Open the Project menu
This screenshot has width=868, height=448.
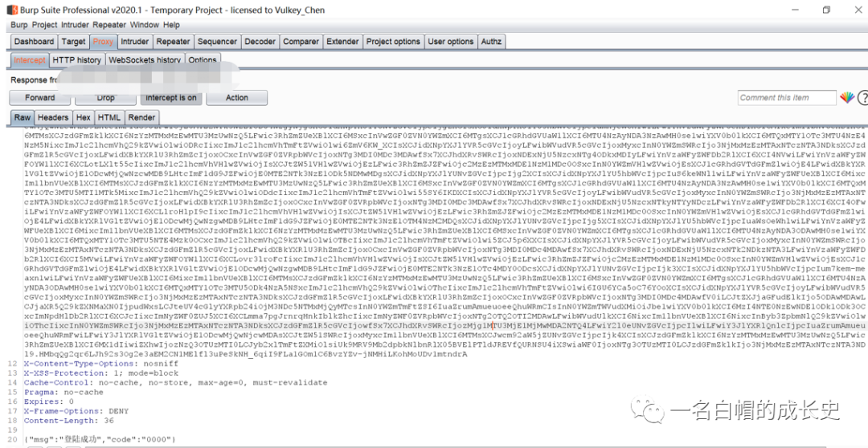(44, 25)
